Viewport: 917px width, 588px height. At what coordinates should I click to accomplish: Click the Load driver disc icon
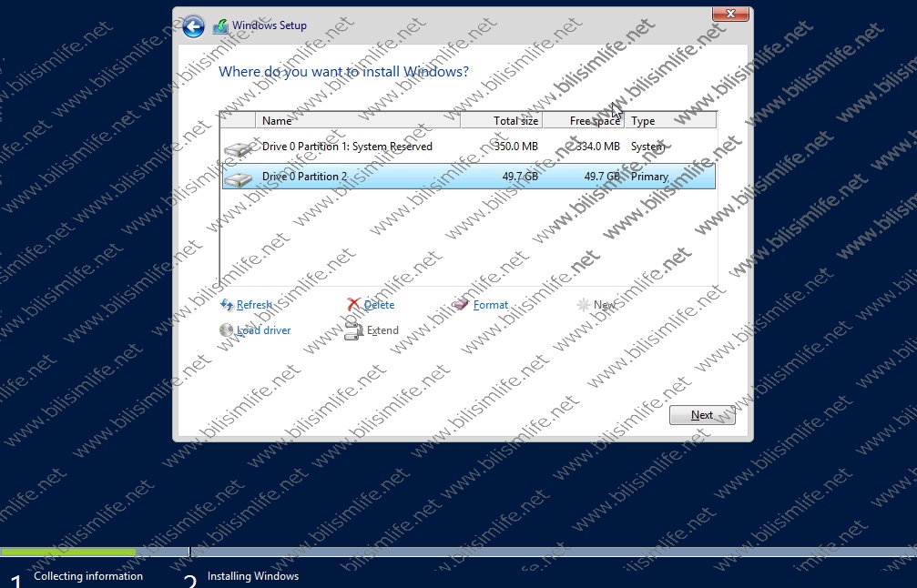[227, 330]
